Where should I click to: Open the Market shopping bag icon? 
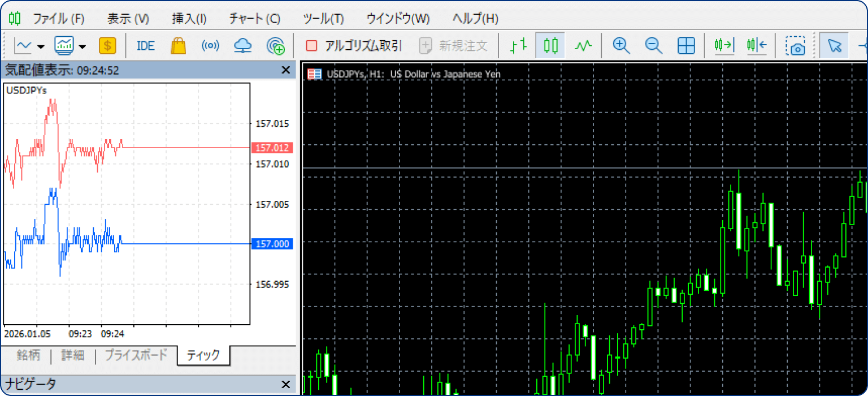coord(178,46)
